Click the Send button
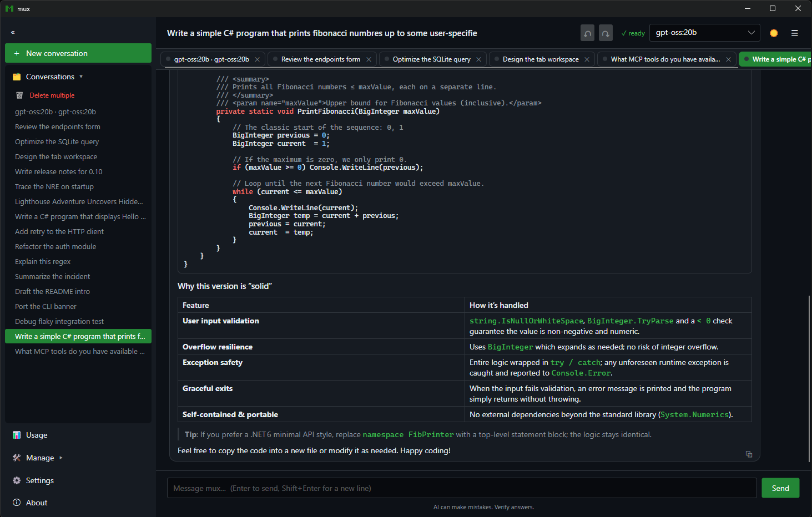 coord(780,488)
